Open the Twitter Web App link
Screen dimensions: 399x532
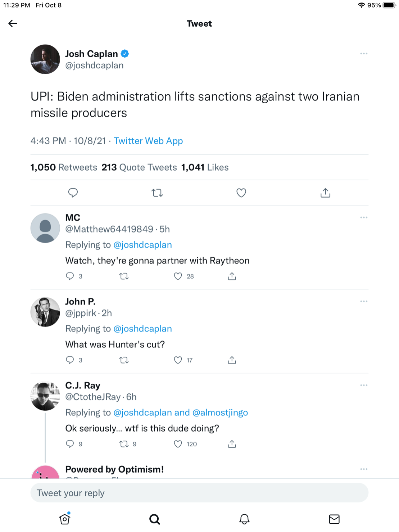(148, 141)
